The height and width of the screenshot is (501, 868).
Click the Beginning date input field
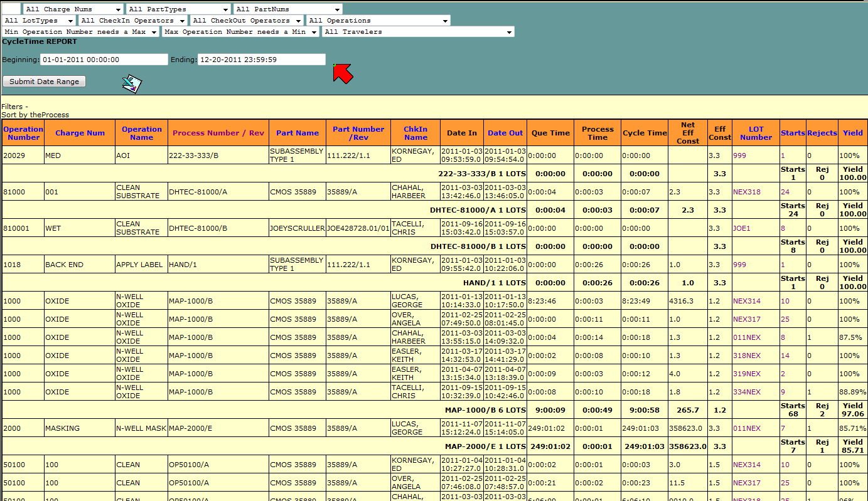104,60
